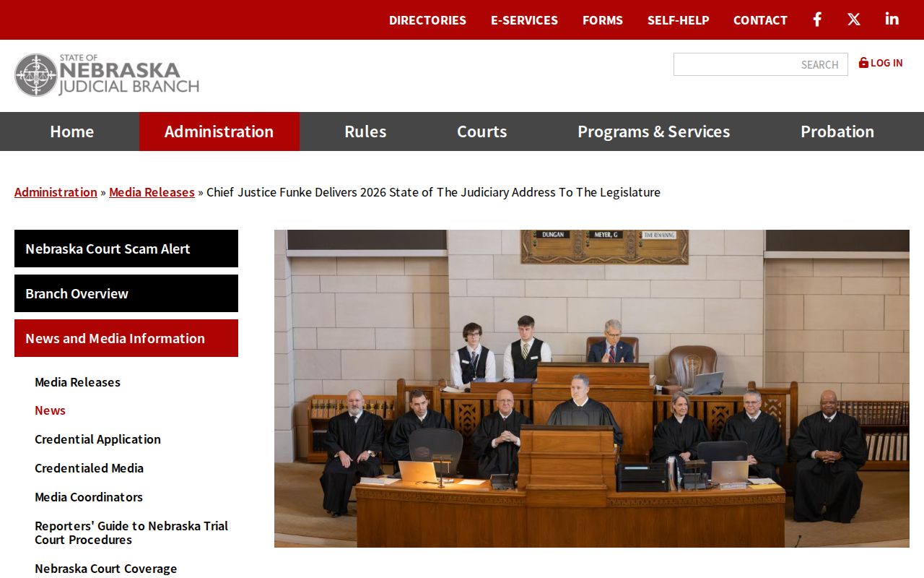Viewport: 924px width, 578px height.
Task: Open the Credentialed Media link
Action: (89, 468)
